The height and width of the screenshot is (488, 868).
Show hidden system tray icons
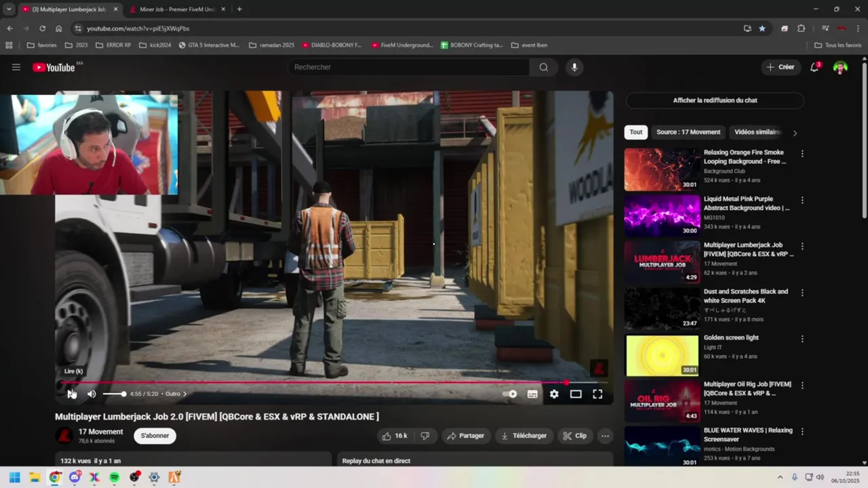pos(780,477)
